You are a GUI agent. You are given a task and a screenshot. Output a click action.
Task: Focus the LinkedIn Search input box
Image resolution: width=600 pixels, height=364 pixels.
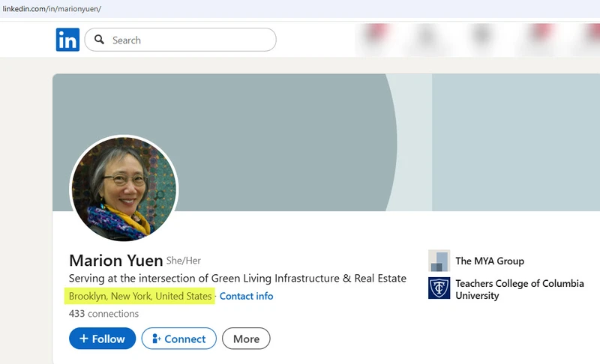click(187, 40)
